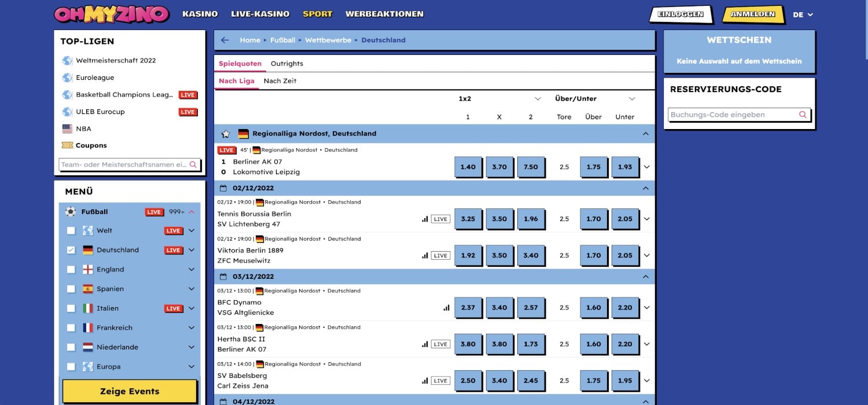The height and width of the screenshot is (405, 868).
Task: Click the Zeige Events button
Action: coord(130,391)
